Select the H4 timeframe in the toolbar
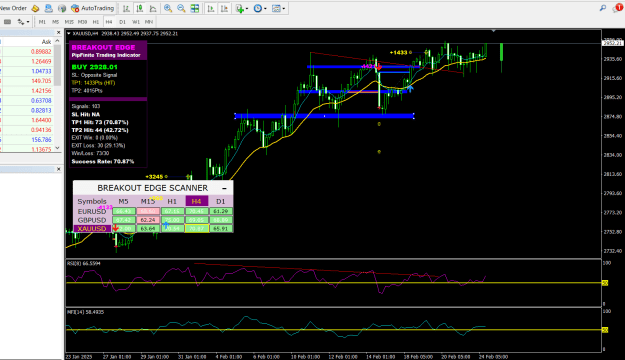The width and height of the screenshot is (625, 360). 109,22
